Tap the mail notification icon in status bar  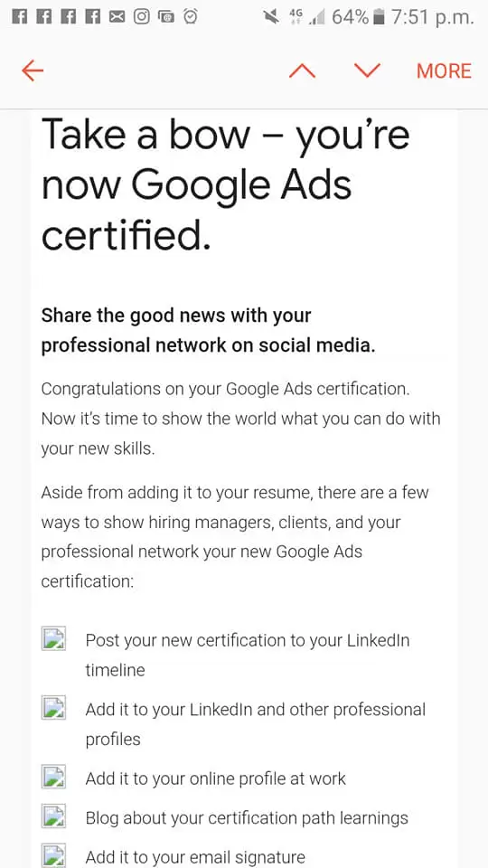(117, 17)
